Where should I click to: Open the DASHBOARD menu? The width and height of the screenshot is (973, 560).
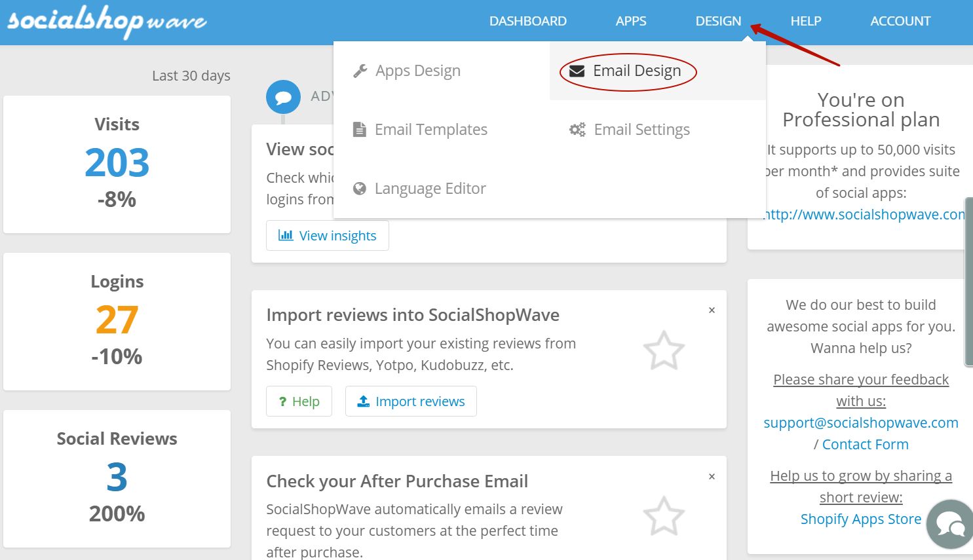tap(528, 21)
